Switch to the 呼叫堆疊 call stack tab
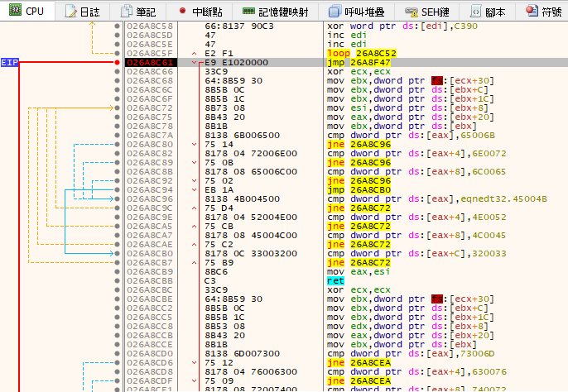 coord(357,12)
